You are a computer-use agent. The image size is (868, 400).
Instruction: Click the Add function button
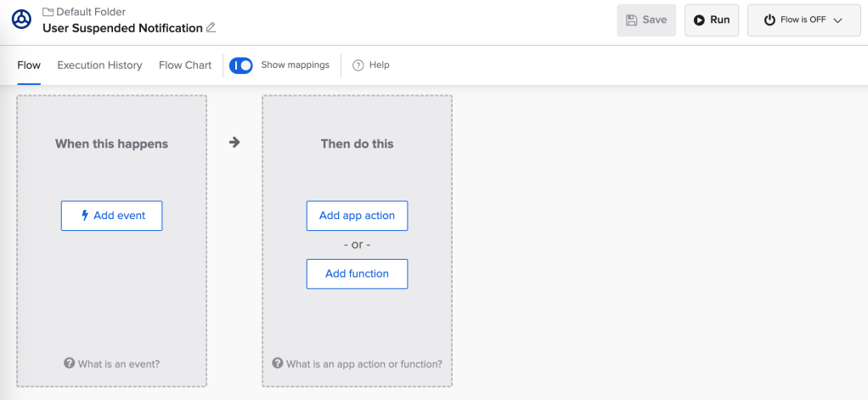pos(357,273)
